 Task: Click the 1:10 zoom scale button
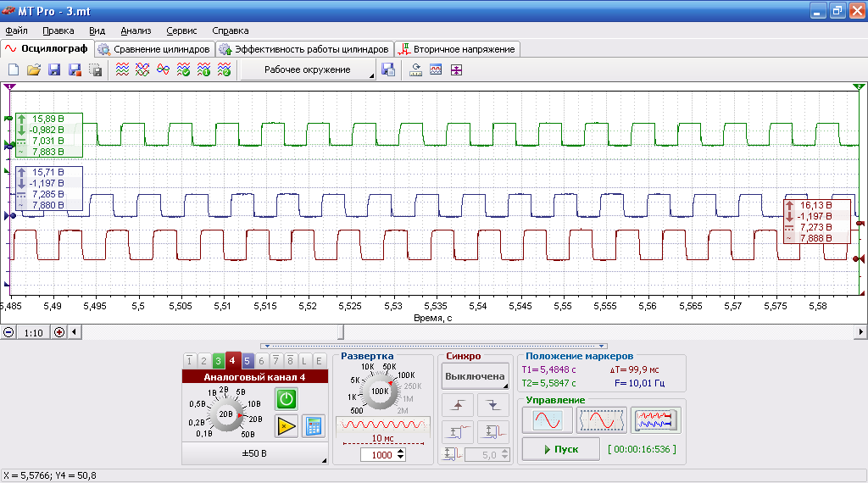33,332
